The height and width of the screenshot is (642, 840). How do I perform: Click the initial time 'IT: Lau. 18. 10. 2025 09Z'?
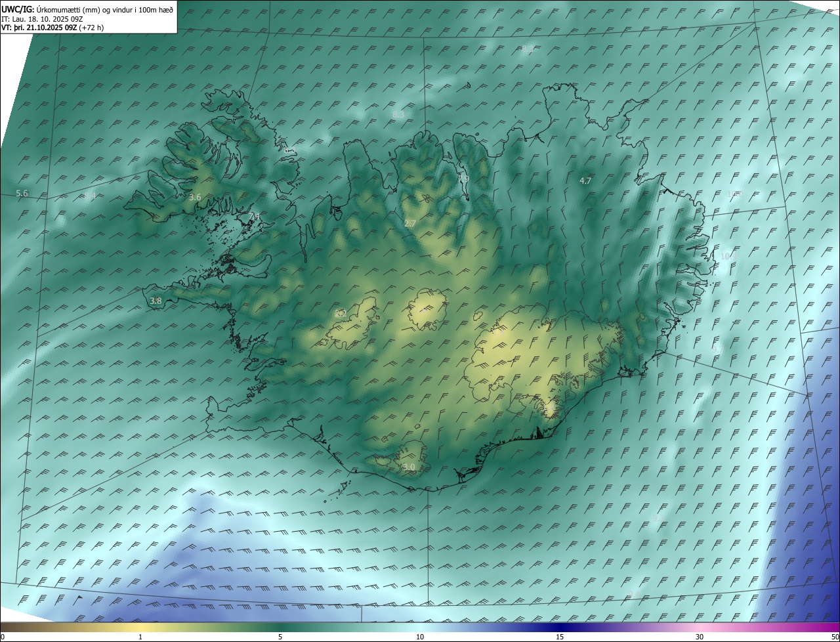pyautogui.click(x=42, y=18)
